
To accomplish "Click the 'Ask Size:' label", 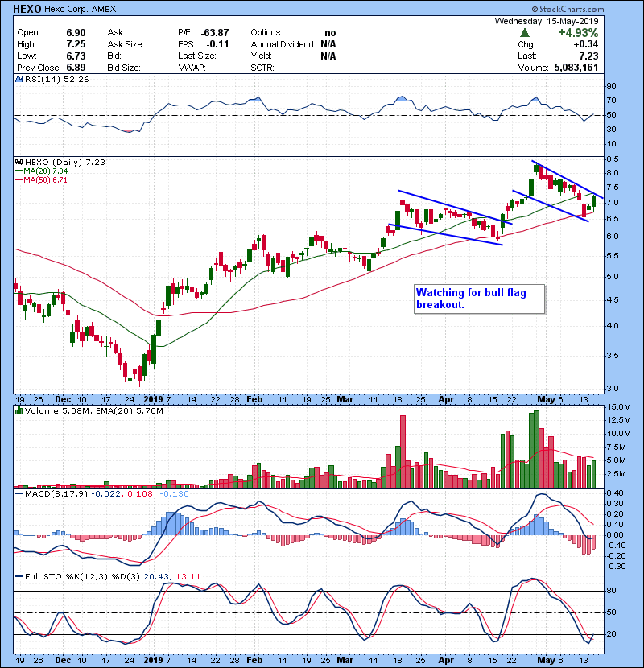I will tap(126, 44).
